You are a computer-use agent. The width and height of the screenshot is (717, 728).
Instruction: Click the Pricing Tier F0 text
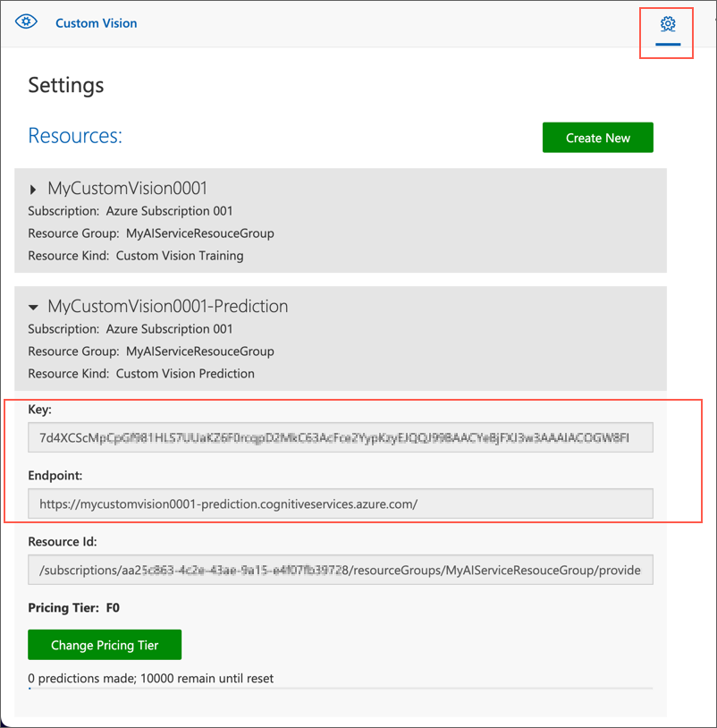(74, 608)
